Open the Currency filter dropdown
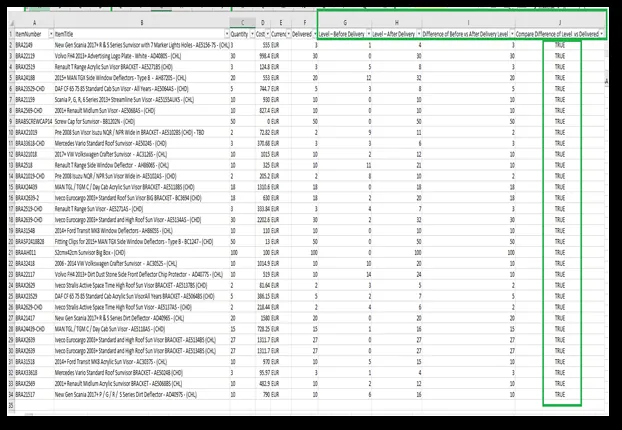This screenshot has height=430, width=622. [x=288, y=34]
